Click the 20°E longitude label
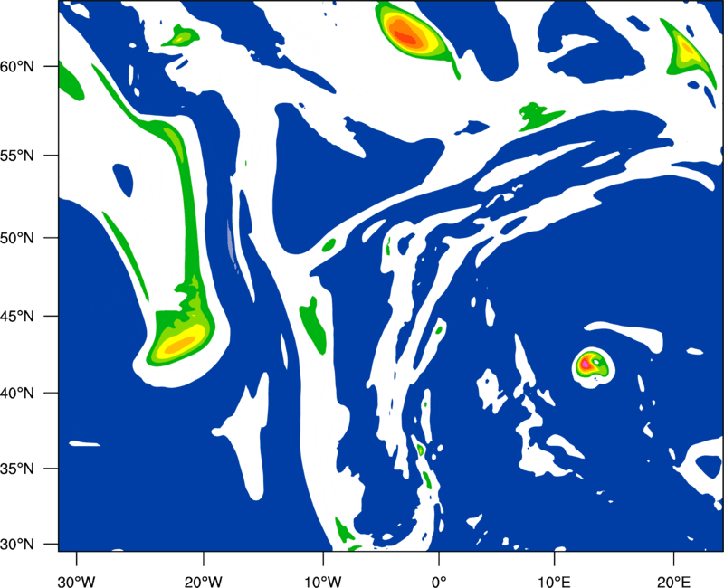724x588 pixels. point(673,582)
